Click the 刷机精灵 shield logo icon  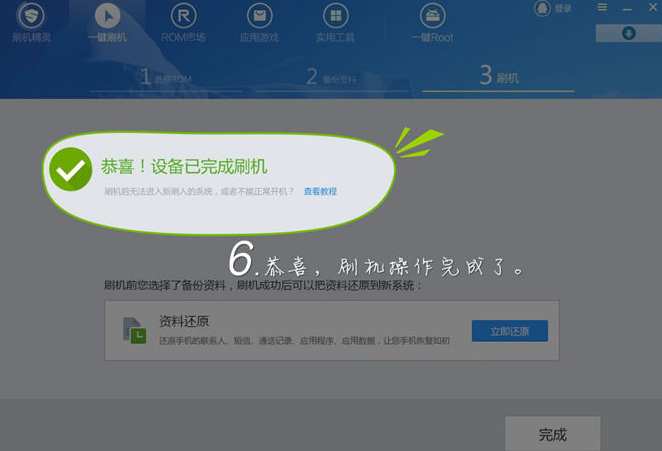coord(31,16)
